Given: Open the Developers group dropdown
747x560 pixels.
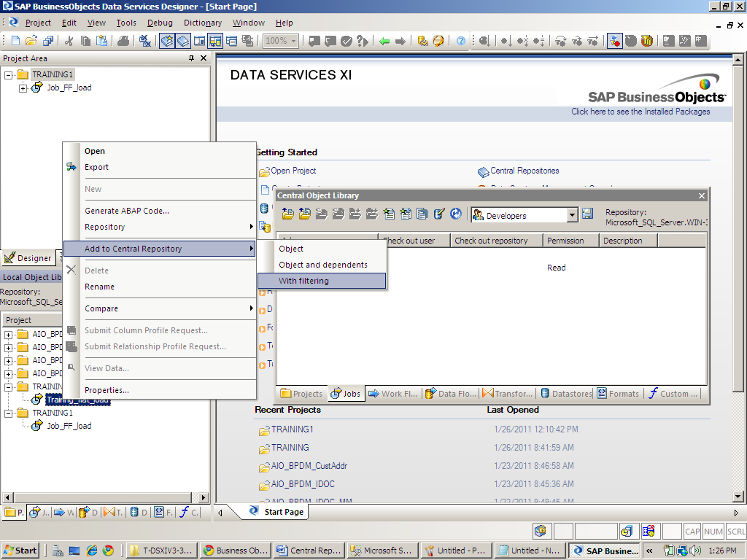Looking at the screenshot, I should 572,215.
